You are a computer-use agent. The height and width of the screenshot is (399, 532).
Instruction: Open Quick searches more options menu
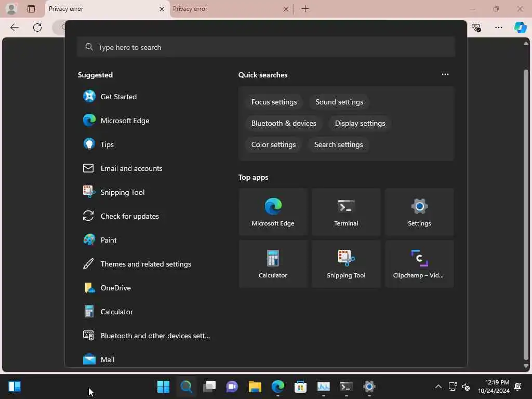pyautogui.click(x=445, y=74)
